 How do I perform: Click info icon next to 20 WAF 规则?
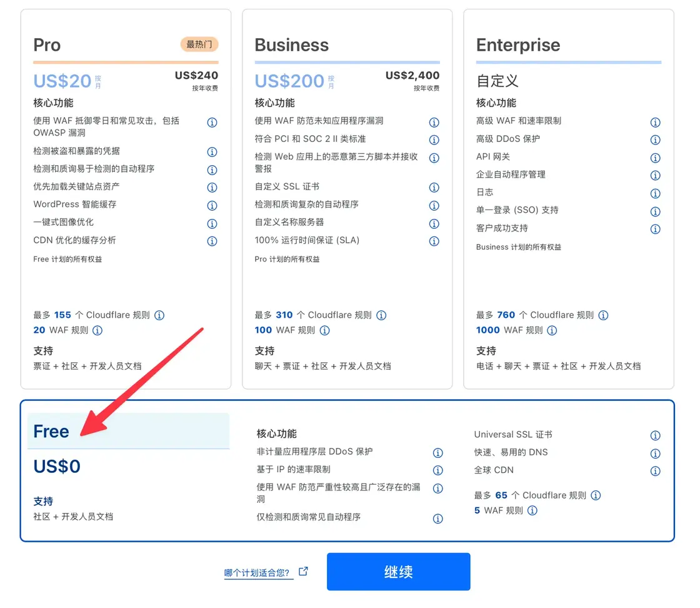97,330
